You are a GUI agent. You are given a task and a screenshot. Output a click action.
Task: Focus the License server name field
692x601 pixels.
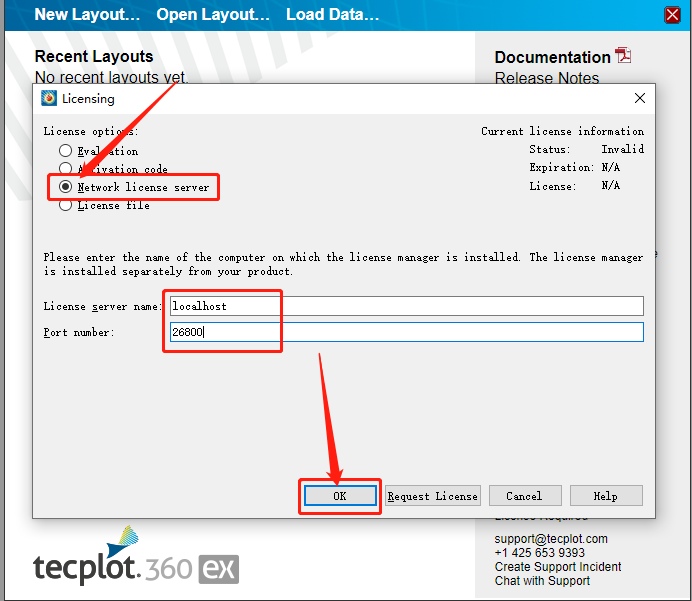406,306
